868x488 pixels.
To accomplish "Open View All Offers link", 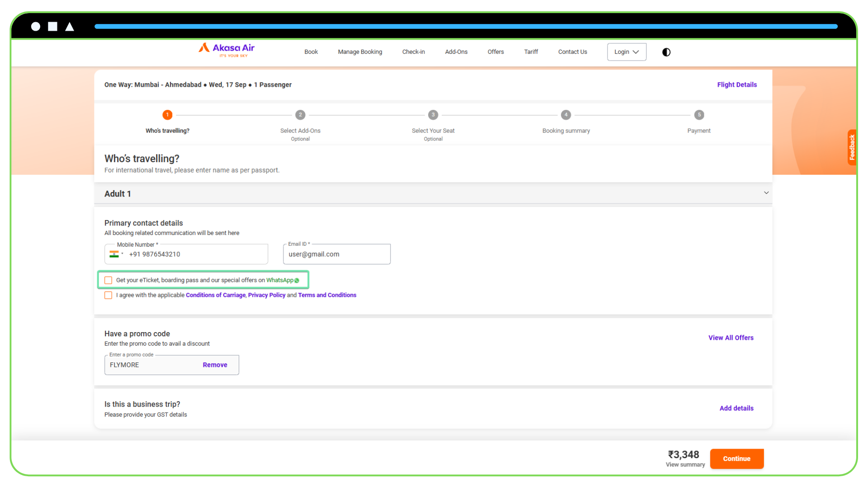I will click(x=731, y=338).
